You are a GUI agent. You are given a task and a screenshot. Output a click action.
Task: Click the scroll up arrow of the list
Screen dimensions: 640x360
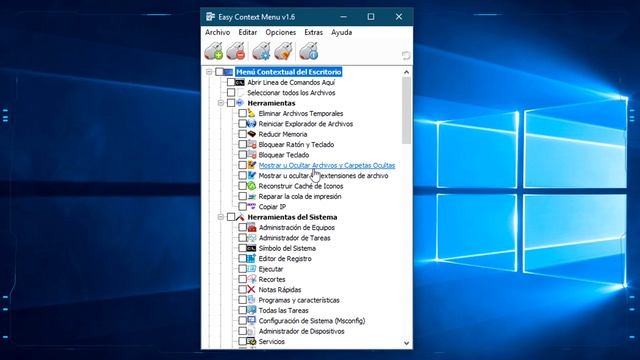point(406,72)
